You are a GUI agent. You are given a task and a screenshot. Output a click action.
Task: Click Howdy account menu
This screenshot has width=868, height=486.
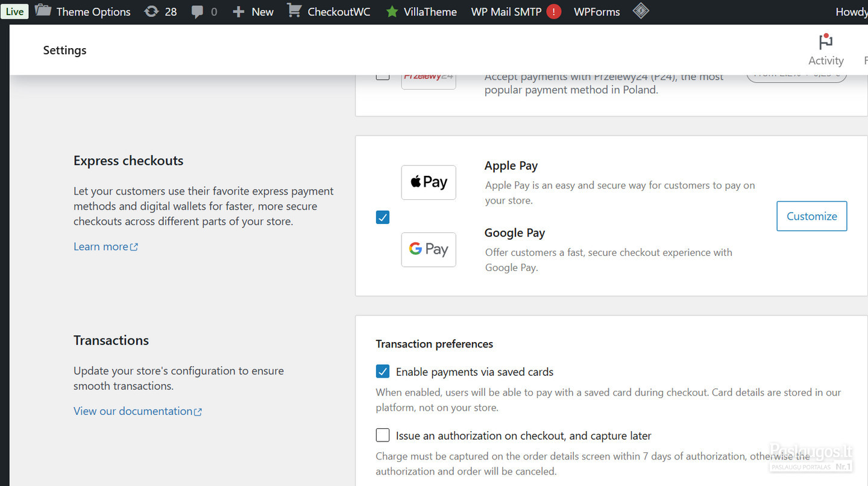(x=851, y=11)
